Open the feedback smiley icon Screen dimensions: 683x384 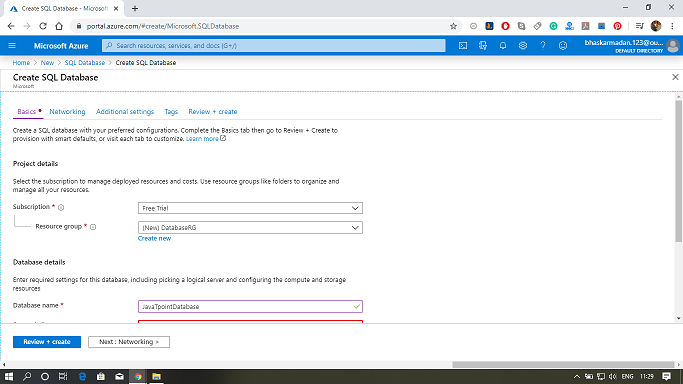click(x=563, y=46)
